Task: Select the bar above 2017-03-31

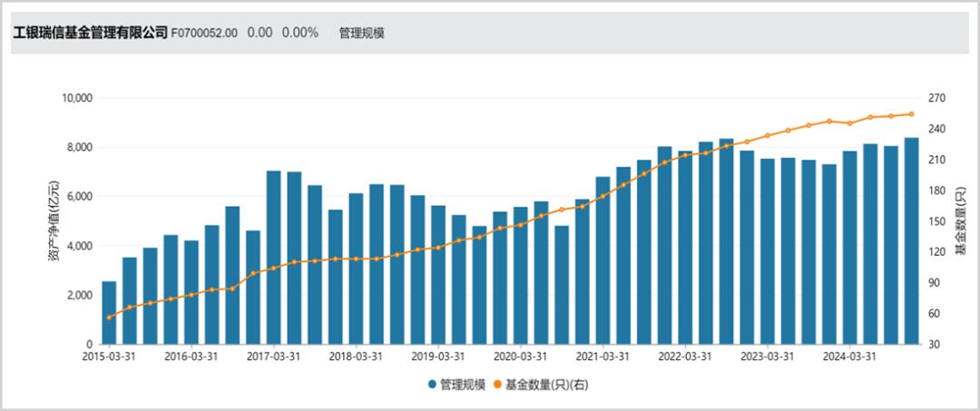Action: [x=274, y=258]
